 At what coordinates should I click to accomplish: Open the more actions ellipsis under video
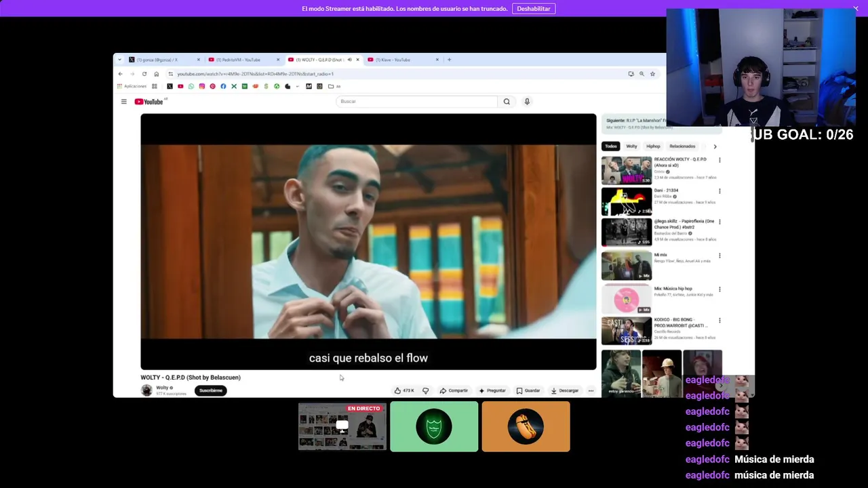(x=591, y=390)
